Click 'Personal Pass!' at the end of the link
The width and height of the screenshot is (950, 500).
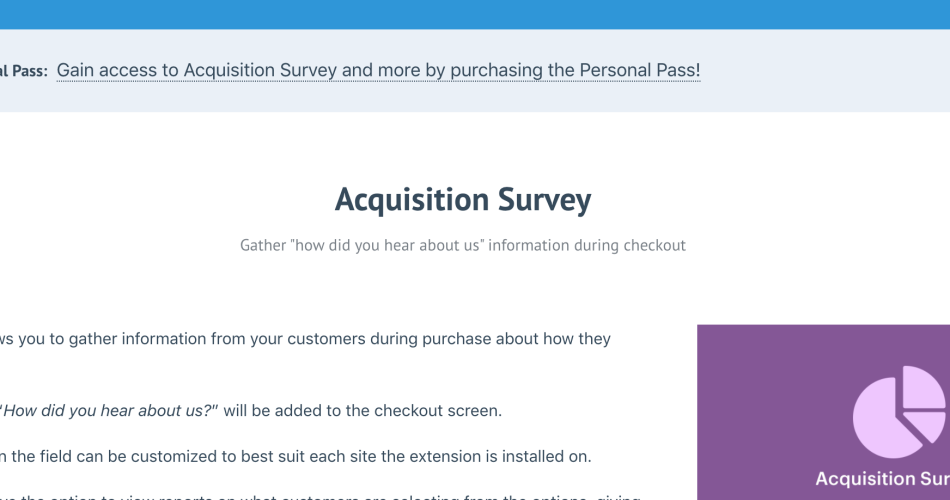click(640, 70)
